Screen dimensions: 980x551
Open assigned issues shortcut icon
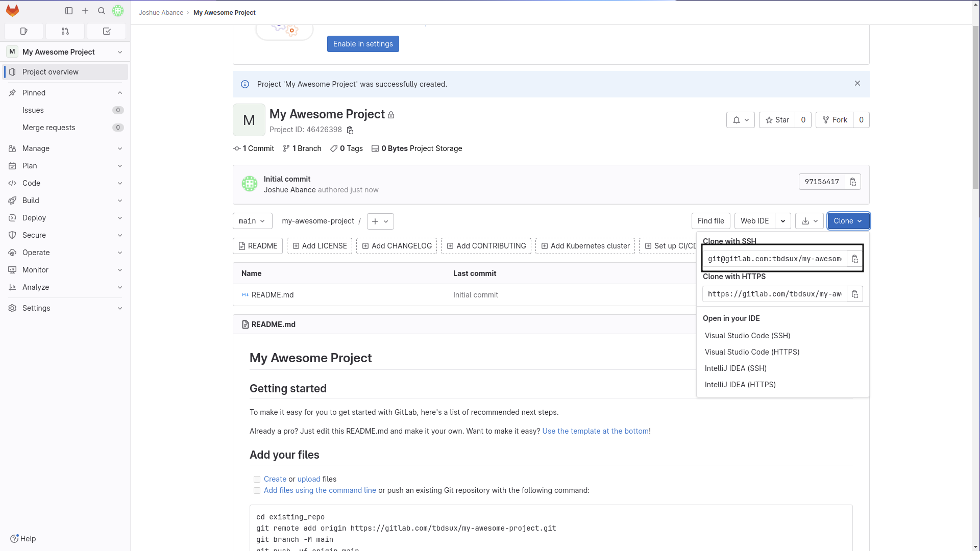[23, 31]
